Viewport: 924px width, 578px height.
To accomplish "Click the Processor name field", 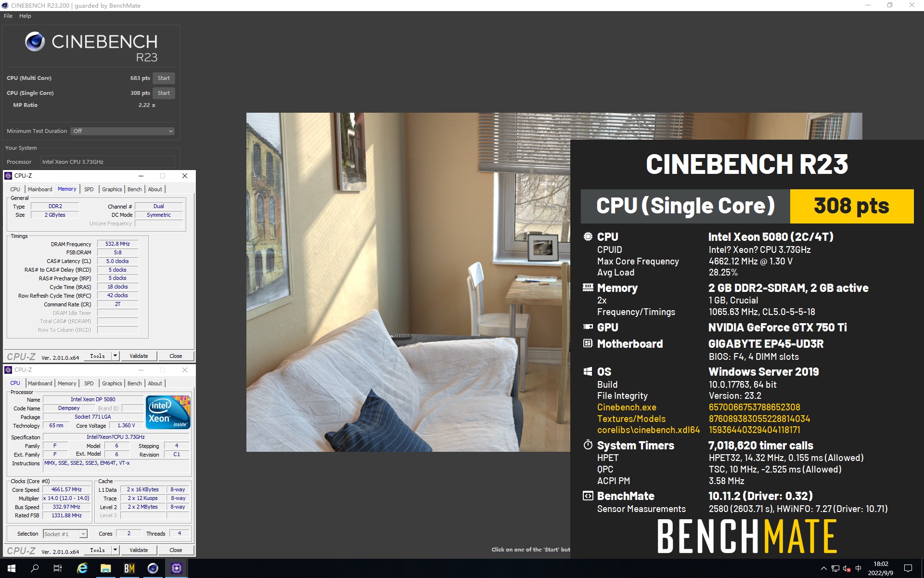I will [x=107, y=162].
